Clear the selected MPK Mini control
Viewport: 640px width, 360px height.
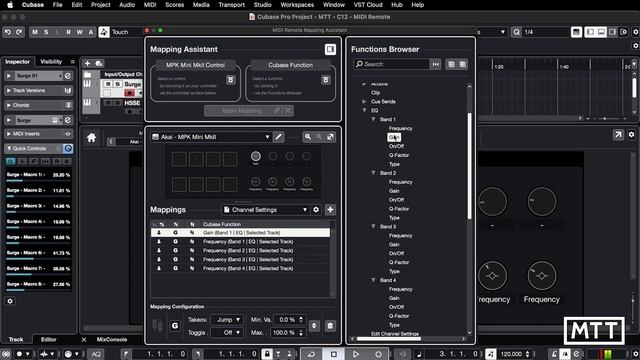click(x=231, y=80)
